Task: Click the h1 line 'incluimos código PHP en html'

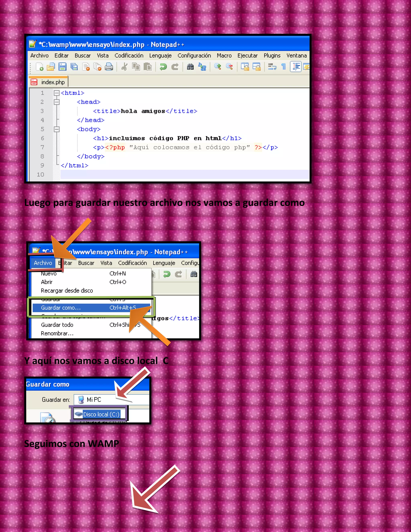Action: pos(167,138)
